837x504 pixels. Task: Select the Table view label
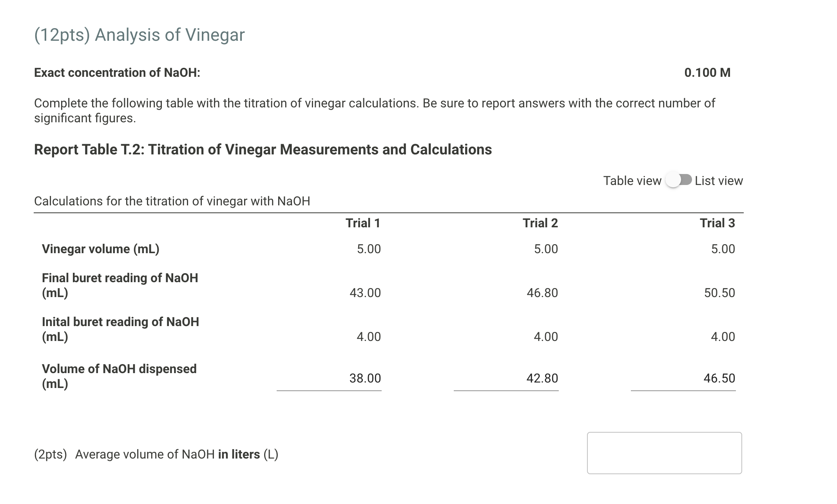point(632,181)
